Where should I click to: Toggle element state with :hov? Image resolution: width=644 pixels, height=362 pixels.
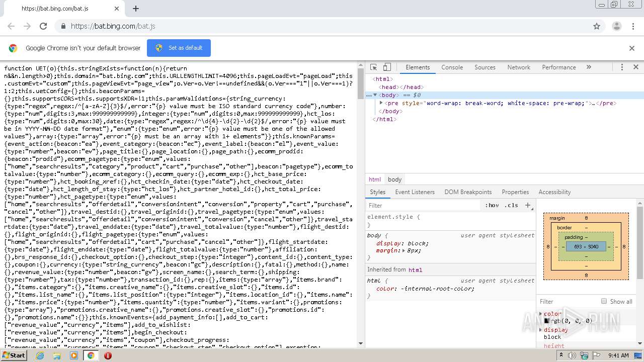click(492, 205)
